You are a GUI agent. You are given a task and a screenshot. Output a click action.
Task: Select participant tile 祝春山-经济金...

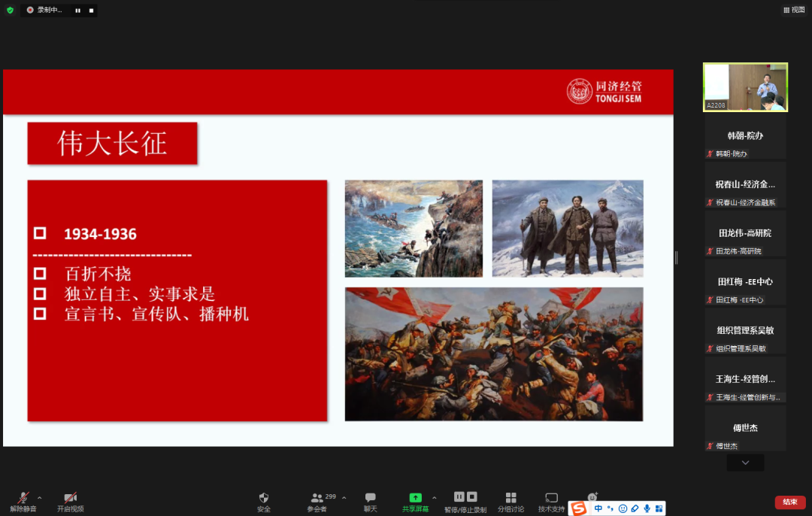(x=745, y=186)
